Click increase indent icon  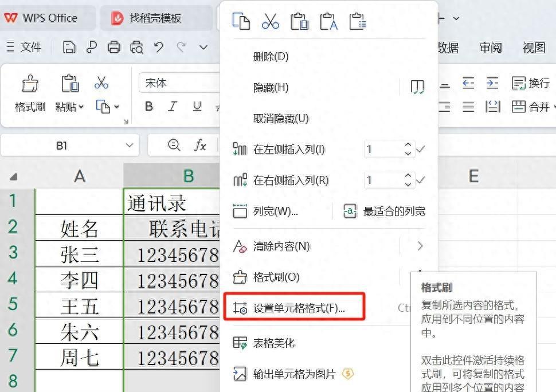pos(492,83)
